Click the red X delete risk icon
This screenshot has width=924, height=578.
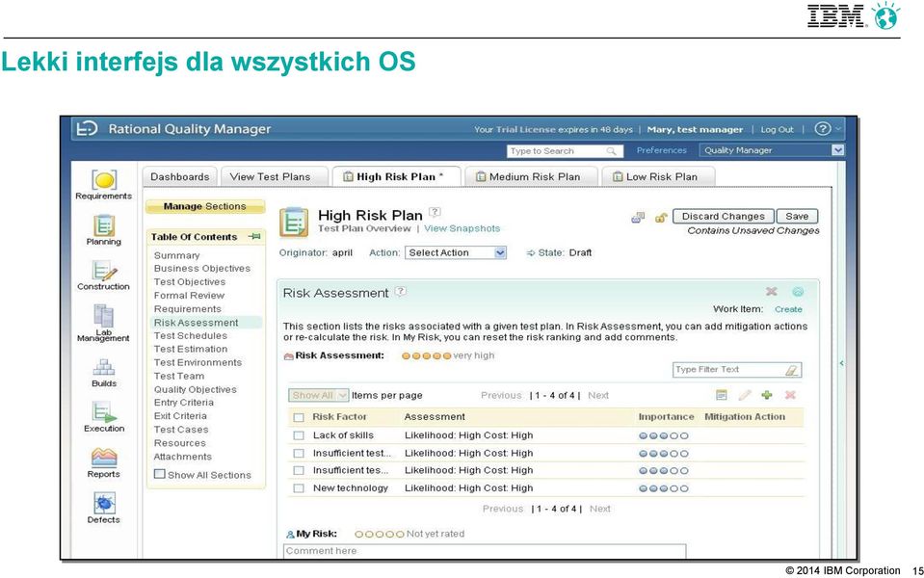790,395
